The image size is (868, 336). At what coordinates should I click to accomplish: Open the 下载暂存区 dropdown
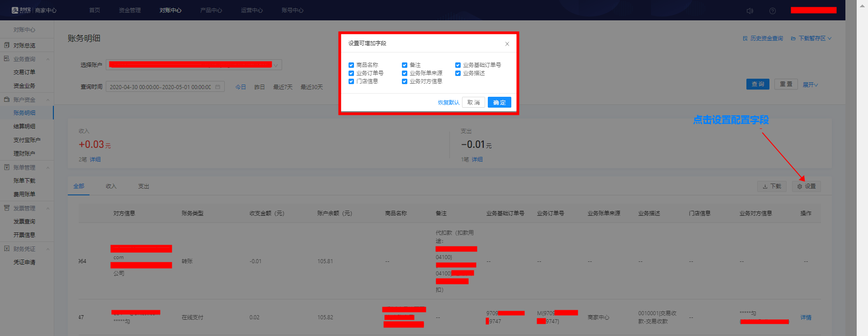click(811, 38)
